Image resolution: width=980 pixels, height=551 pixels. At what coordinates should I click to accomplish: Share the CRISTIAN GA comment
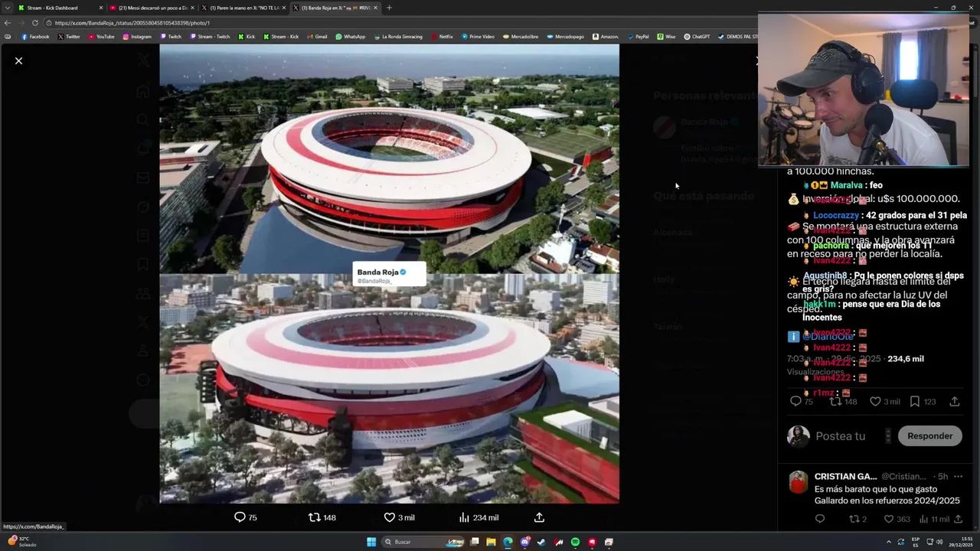(x=958, y=519)
